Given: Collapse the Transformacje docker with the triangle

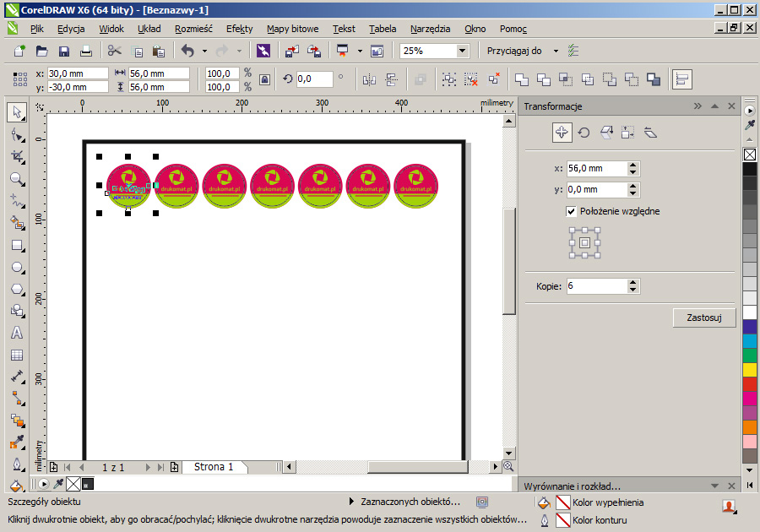Looking at the screenshot, I should [714, 106].
